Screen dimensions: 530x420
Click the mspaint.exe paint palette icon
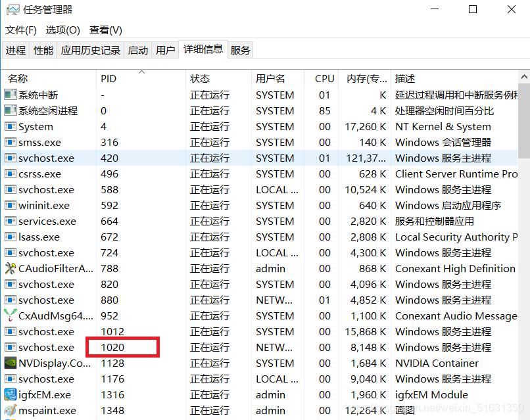(x=11, y=410)
